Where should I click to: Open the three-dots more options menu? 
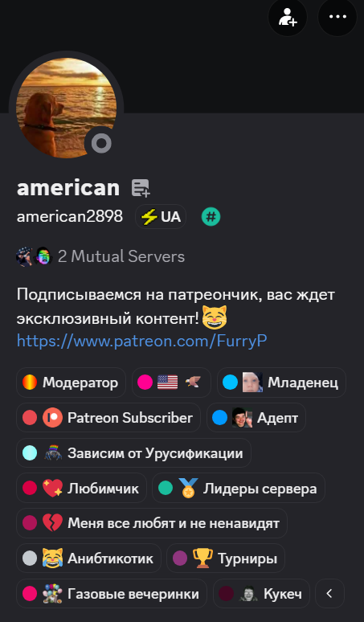(337, 17)
